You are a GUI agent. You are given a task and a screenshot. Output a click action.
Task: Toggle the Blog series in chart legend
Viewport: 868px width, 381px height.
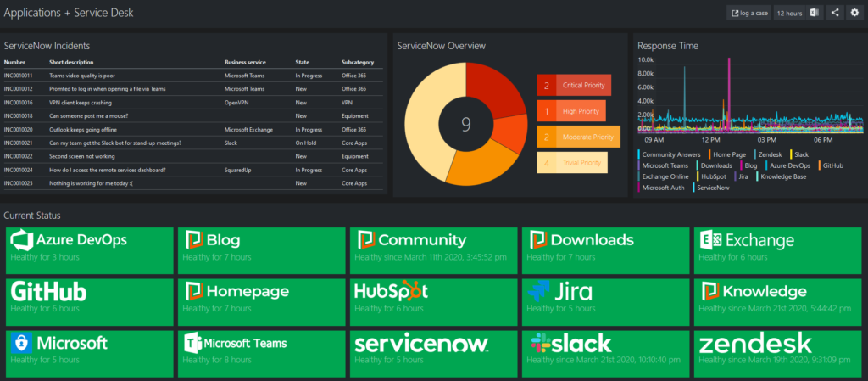(x=748, y=165)
